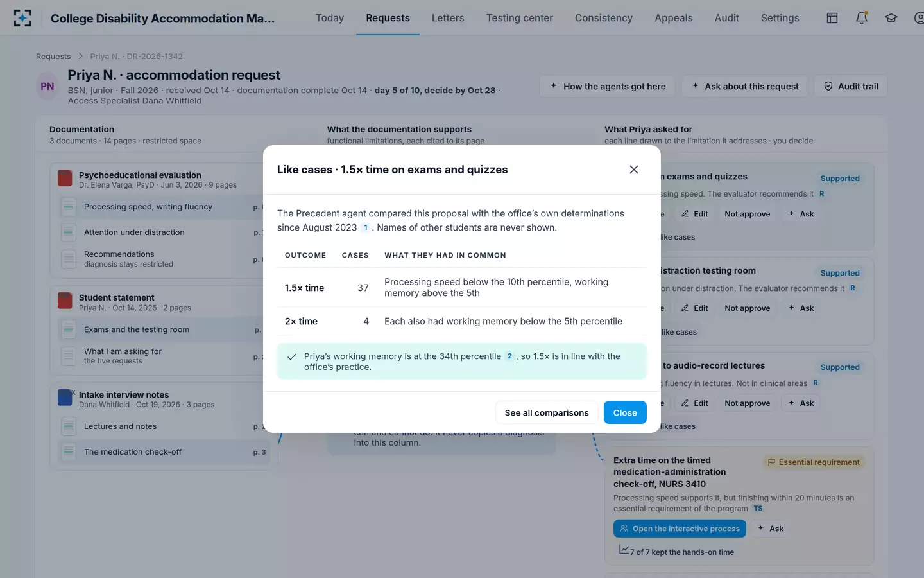The width and height of the screenshot is (924, 578).
Task: Click the 'Essential requirement' badge
Action: [814, 462]
